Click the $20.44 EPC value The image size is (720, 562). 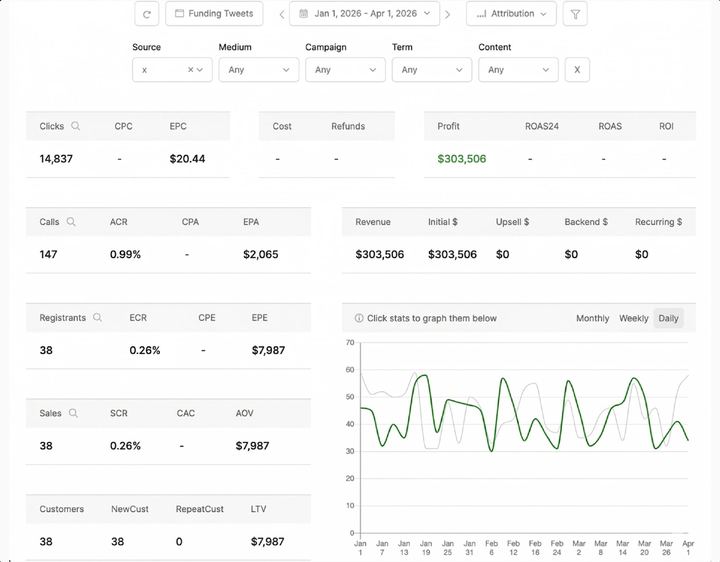point(187,159)
